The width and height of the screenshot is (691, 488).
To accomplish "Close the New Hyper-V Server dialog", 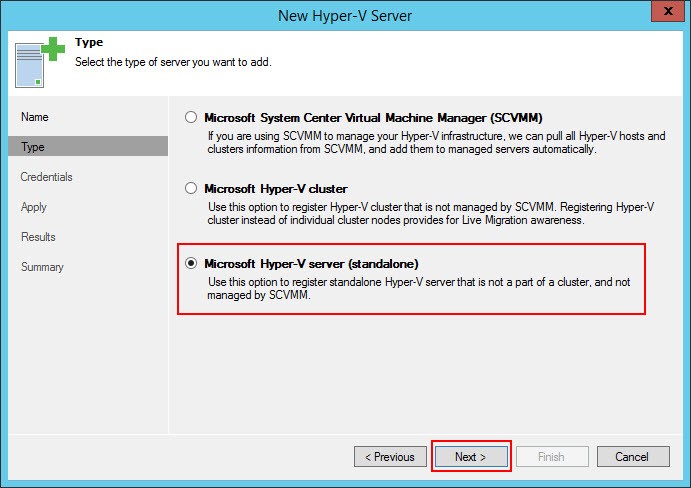I will [x=668, y=11].
